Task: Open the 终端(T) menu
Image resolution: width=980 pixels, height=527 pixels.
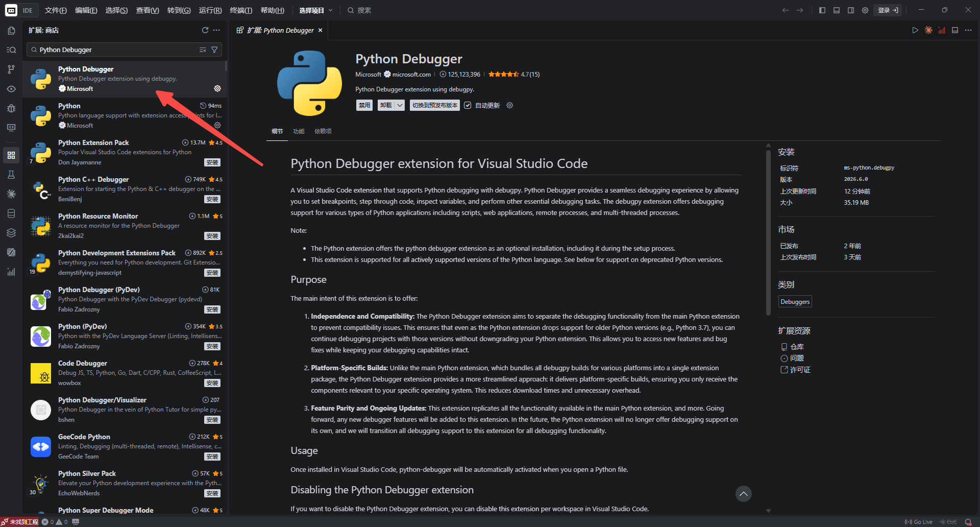Action: click(241, 10)
